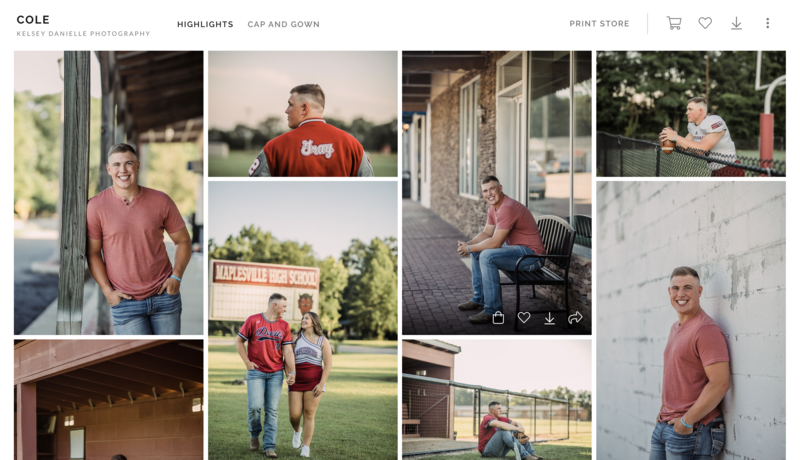Open the white brick wall portrait
This screenshot has height=460, width=800.
click(x=691, y=320)
